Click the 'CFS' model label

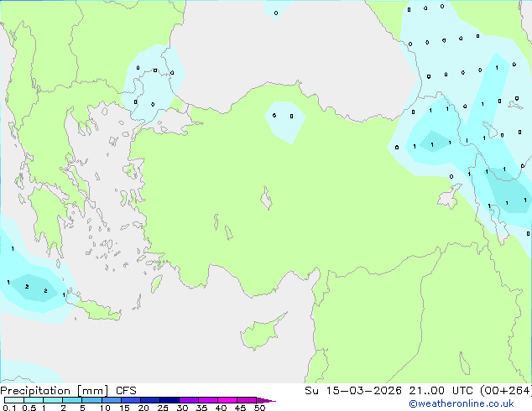click(x=126, y=391)
